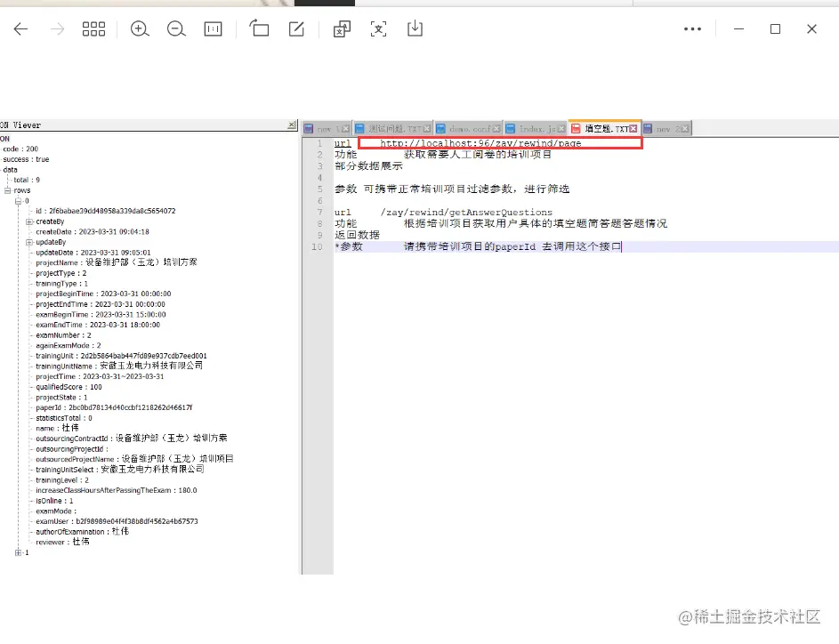Close the JSON Viewer panel
Viewport: 839px width, 644px height.
[292, 125]
